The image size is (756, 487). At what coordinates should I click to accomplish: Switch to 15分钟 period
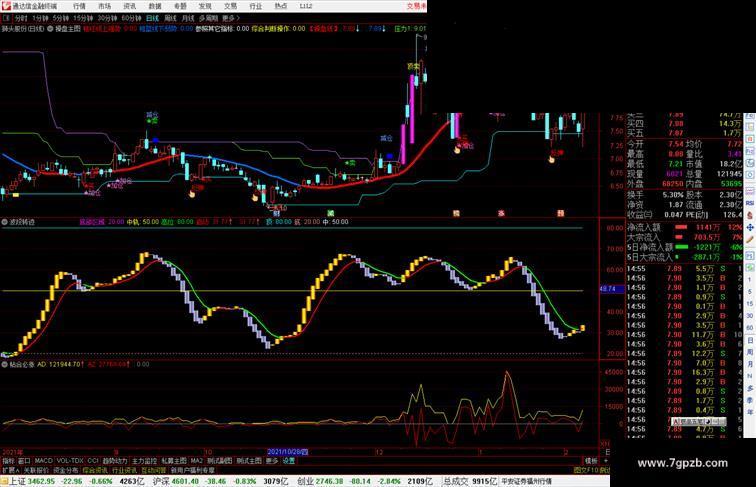coord(83,18)
